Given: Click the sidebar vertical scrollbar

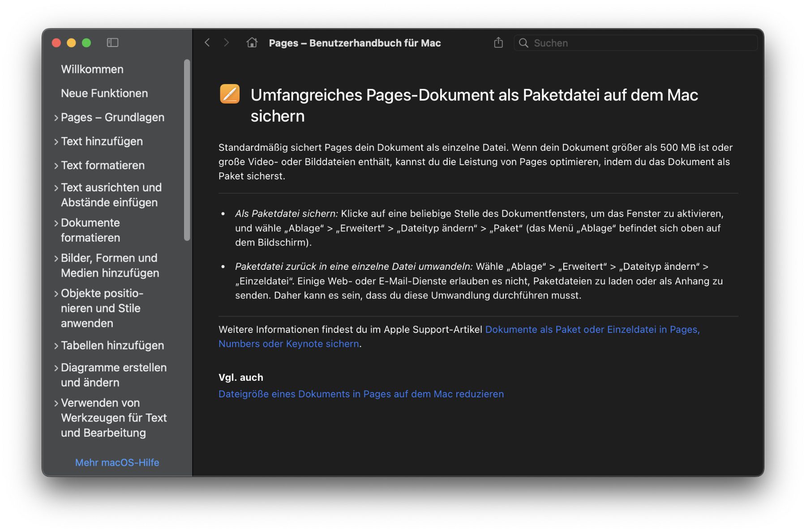Looking at the screenshot, I should [x=187, y=150].
